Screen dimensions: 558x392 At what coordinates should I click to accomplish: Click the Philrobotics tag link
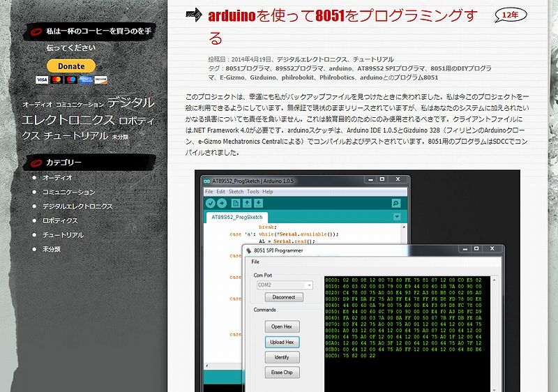tap(337, 77)
